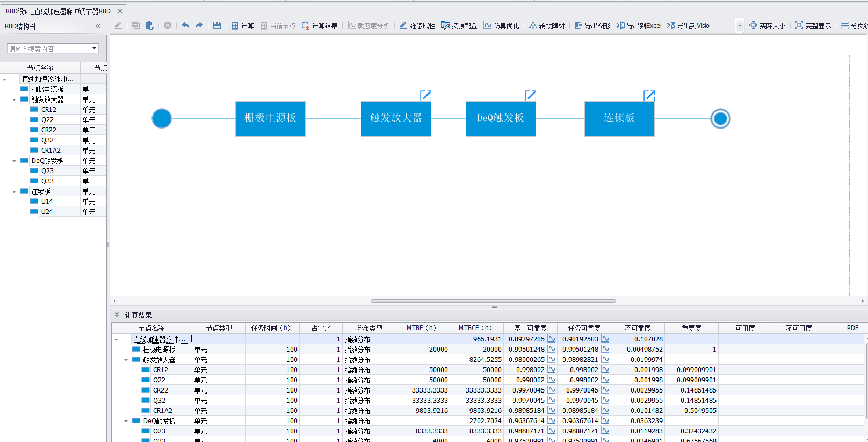The width and height of the screenshot is (868, 442).
Task: Convert to fault tree with 转故障树
Action: point(547,25)
